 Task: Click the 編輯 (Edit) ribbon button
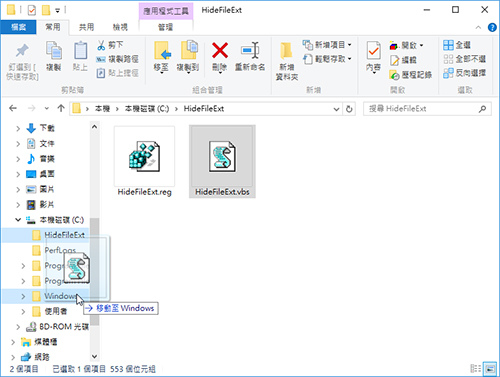pos(403,60)
